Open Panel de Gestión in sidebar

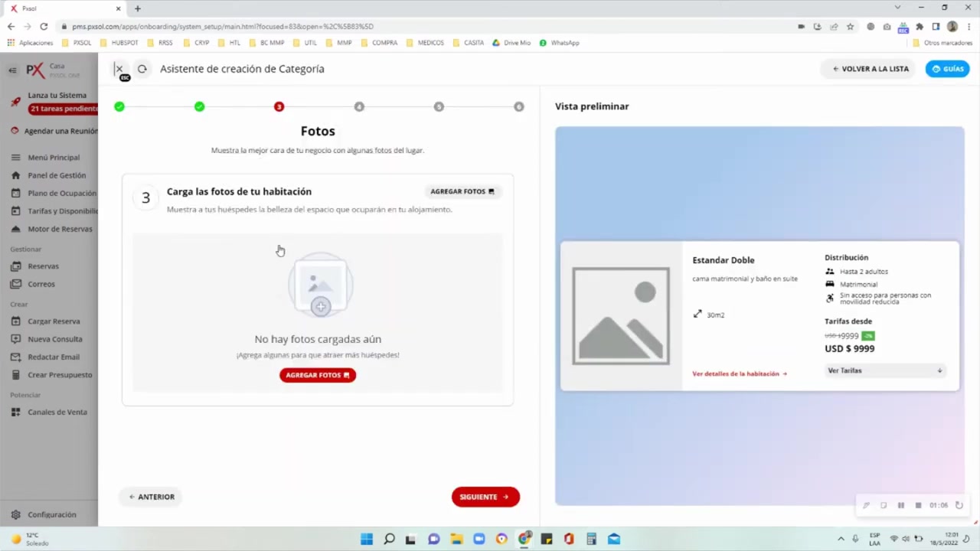coord(56,175)
